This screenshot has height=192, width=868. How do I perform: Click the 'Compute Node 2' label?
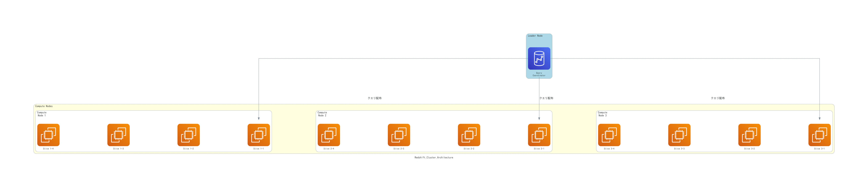(322, 114)
